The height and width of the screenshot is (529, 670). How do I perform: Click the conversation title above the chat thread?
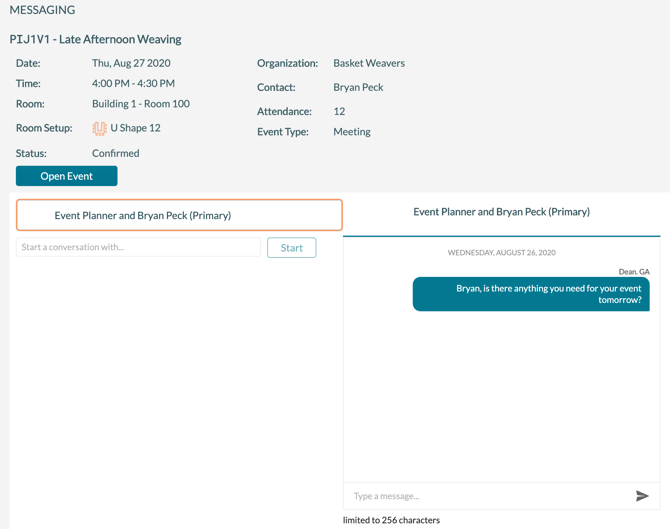click(501, 212)
